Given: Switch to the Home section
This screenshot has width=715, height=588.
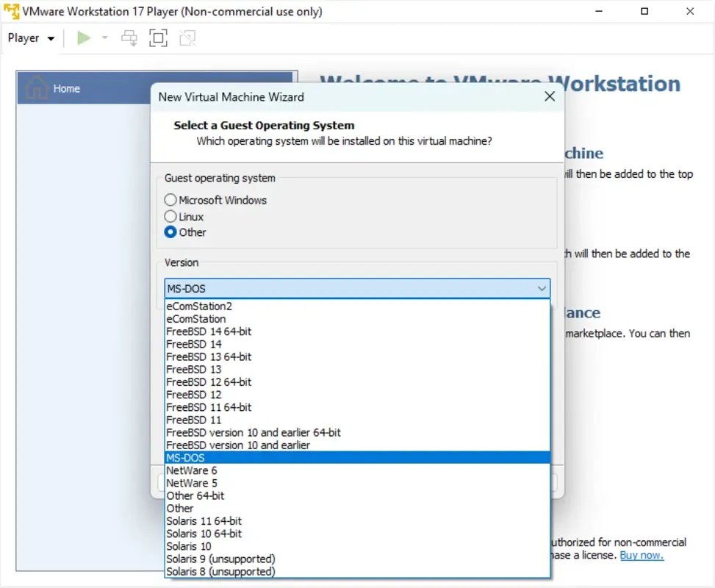Looking at the screenshot, I should (x=66, y=88).
